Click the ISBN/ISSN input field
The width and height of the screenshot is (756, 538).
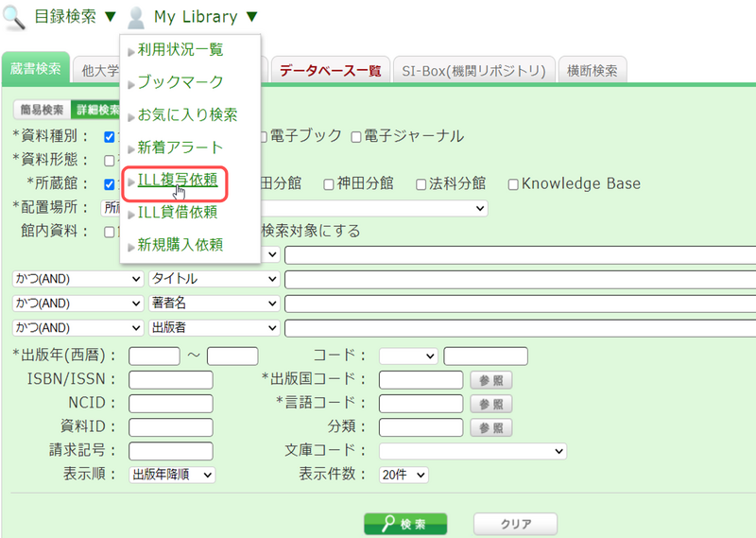click(x=171, y=380)
